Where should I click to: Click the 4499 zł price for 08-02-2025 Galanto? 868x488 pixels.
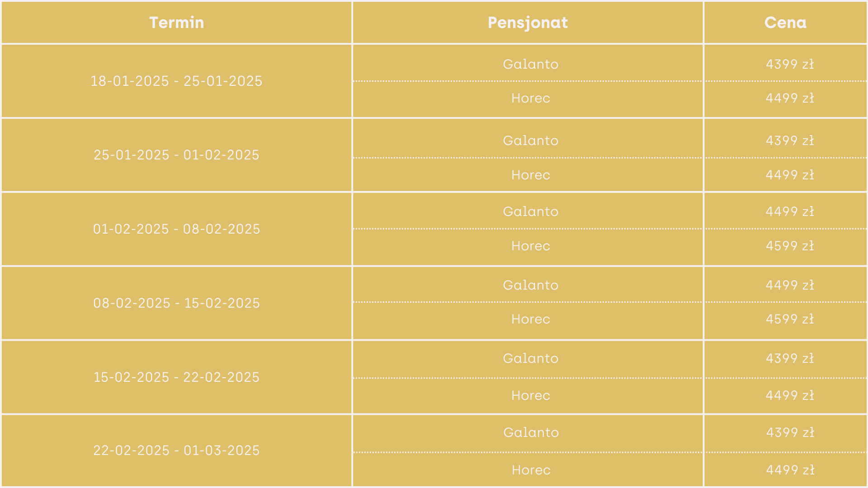point(790,285)
